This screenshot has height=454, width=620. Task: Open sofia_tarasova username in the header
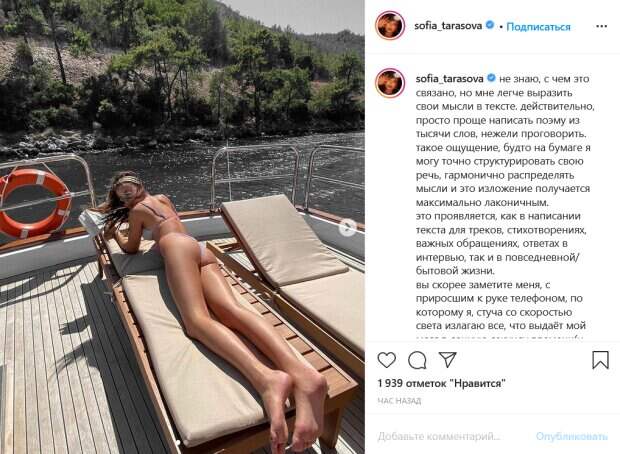(448, 26)
